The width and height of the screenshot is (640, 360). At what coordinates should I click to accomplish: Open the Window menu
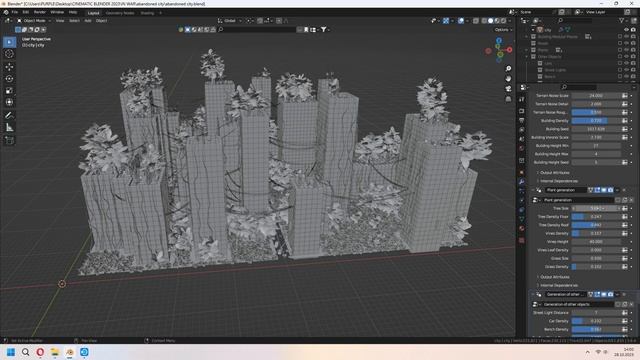(57, 12)
